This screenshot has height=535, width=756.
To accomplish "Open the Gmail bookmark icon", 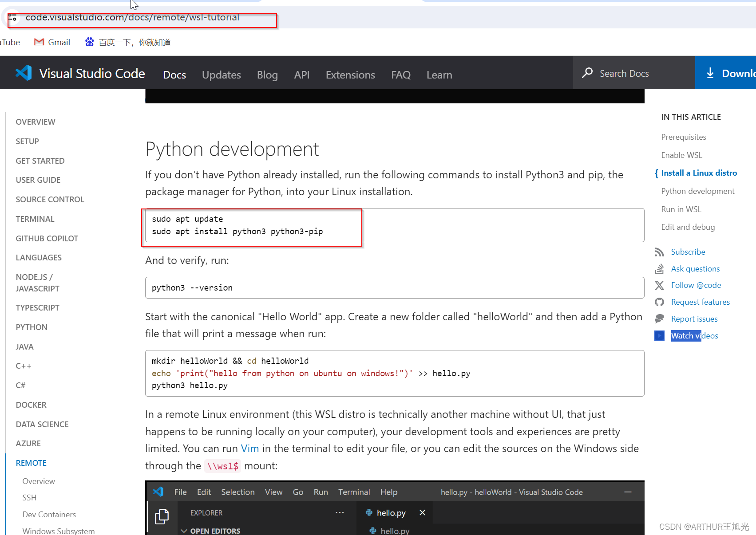I will pos(39,42).
